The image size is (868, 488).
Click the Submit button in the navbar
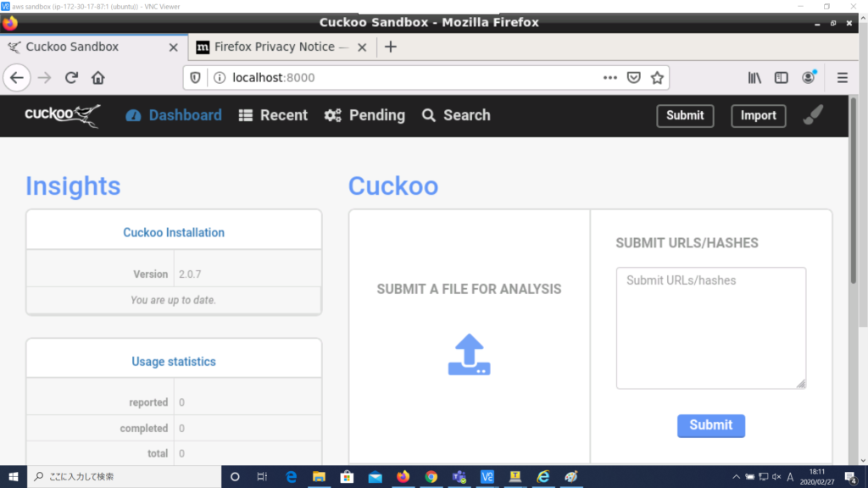point(685,115)
